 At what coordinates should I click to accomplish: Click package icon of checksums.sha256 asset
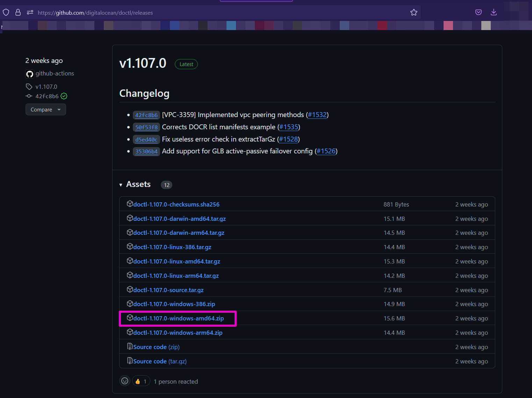pos(130,204)
